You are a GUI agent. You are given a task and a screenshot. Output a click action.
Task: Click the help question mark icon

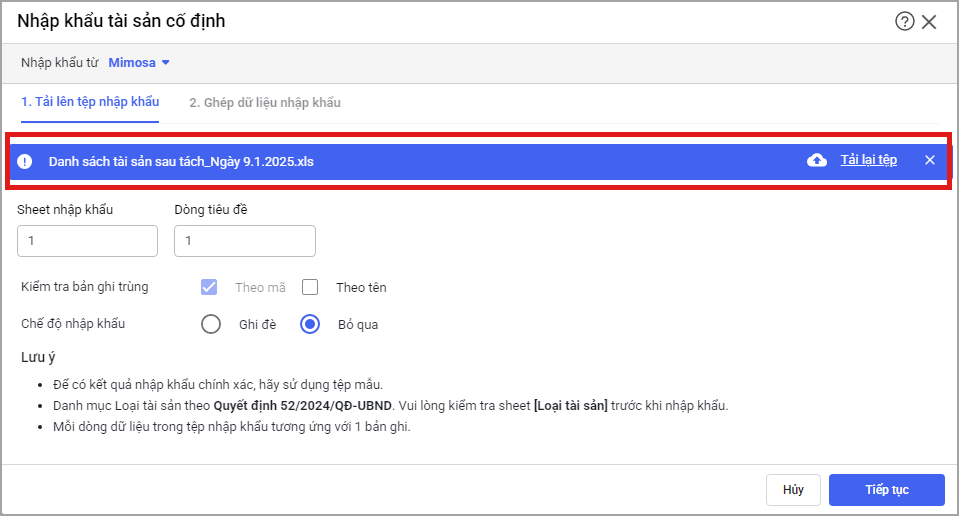[x=905, y=21]
